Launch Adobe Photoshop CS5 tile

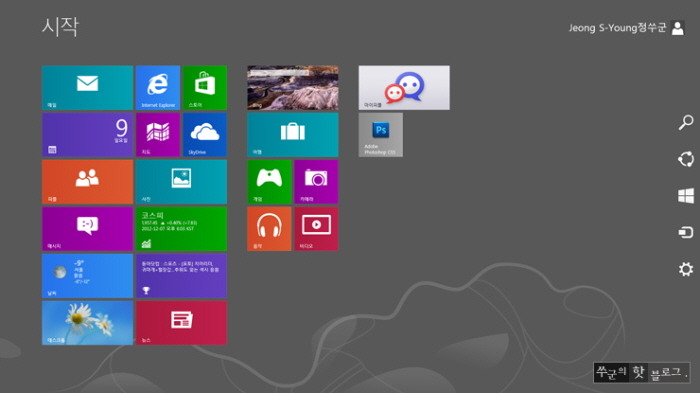380,135
